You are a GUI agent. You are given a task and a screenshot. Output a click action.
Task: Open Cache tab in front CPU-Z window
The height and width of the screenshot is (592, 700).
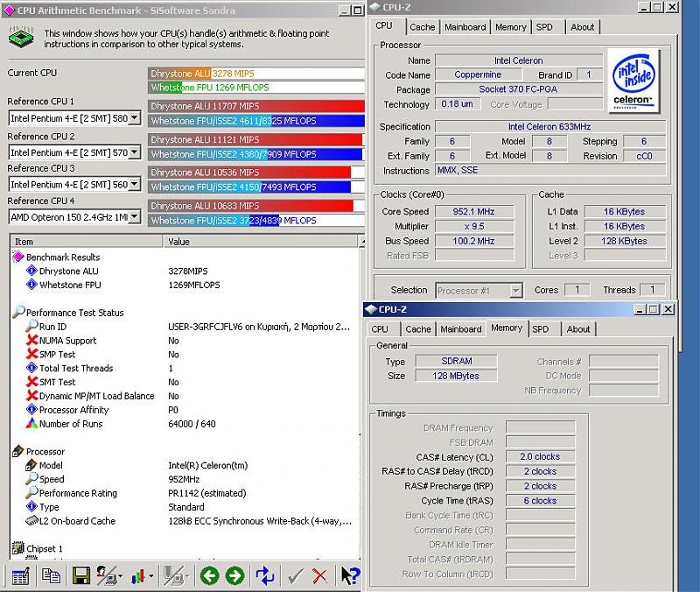click(x=418, y=329)
